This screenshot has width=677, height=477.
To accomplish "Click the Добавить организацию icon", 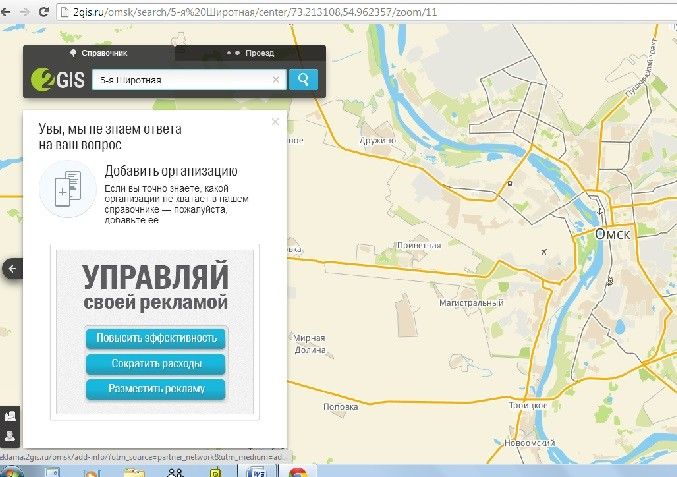I will 61,188.
